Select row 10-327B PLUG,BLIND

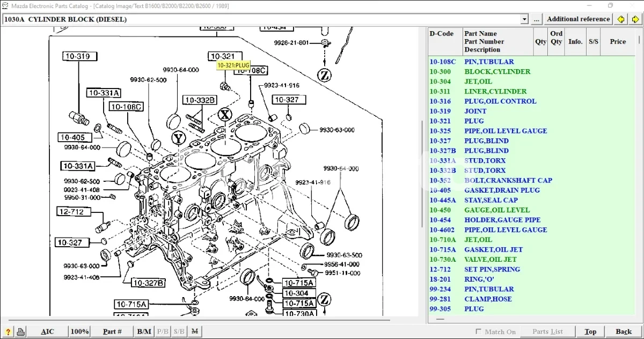pyautogui.click(x=531, y=151)
